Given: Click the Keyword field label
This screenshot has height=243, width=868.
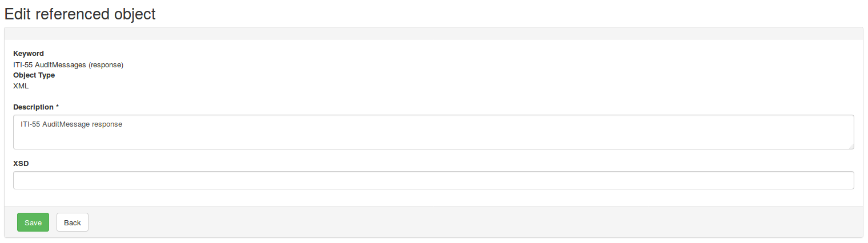Looking at the screenshot, I should click(x=29, y=54).
